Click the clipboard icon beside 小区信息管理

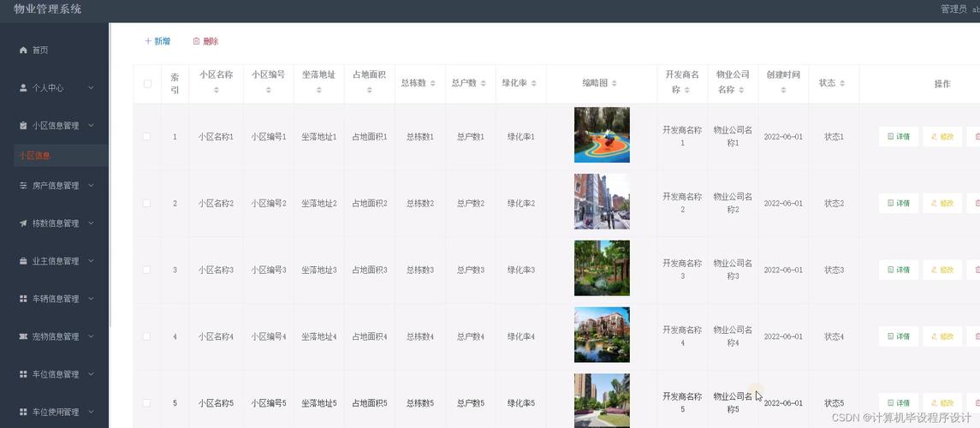click(x=23, y=126)
